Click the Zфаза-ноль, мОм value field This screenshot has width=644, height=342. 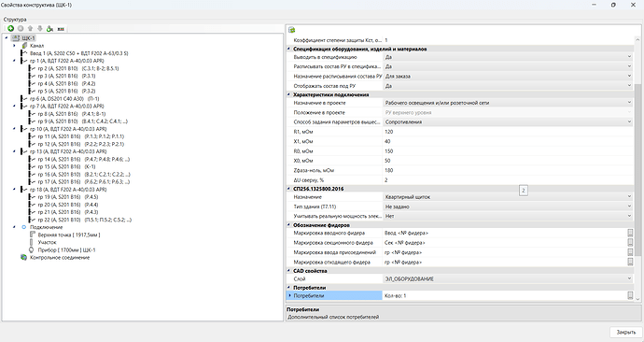(x=508, y=170)
